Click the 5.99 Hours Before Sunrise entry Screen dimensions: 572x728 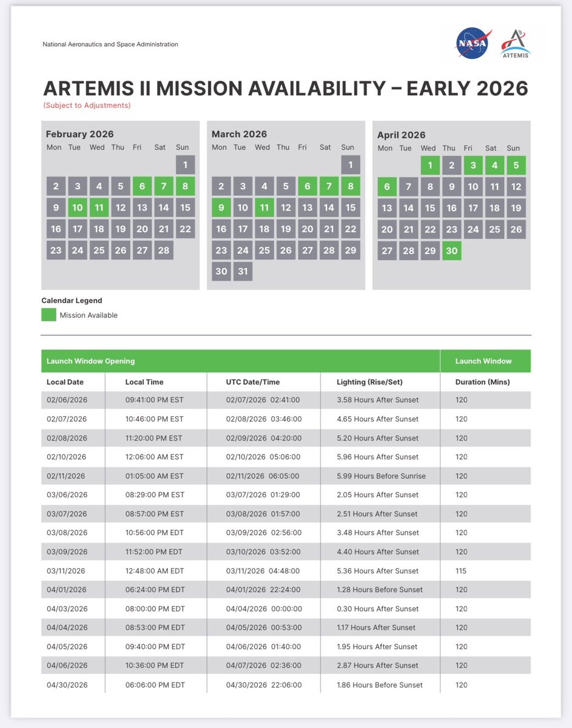point(381,476)
